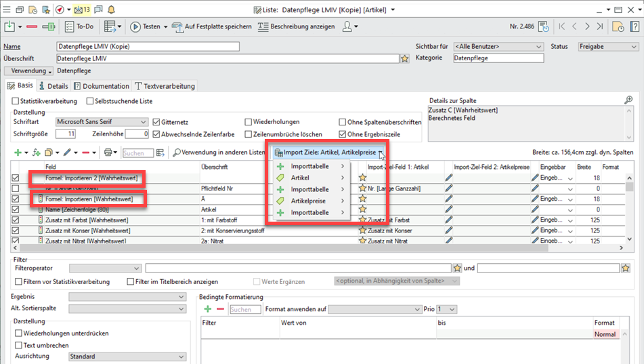Click the formula add field icon
Viewport: 644px width, 364px height.
[36, 153]
